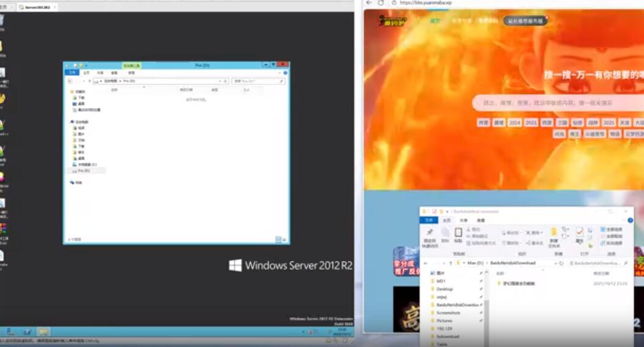The image size is (644, 347).
Task: Open the Delete dropdown in the Explorer ribbon
Action: point(542,233)
